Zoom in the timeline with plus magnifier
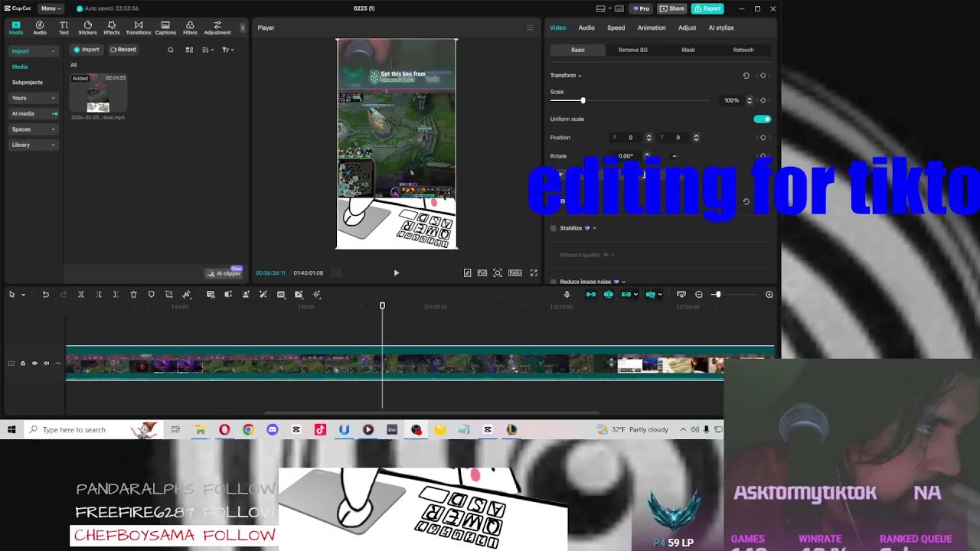The image size is (980, 551). pos(769,295)
